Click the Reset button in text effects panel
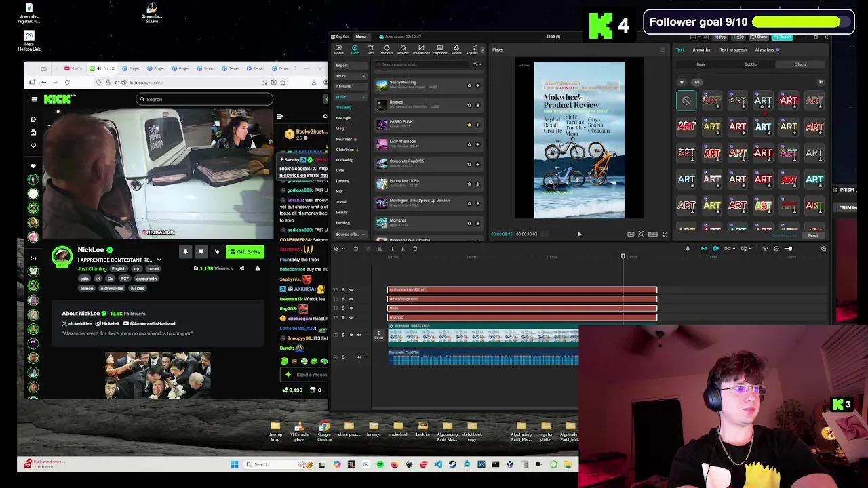This screenshot has width=868, height=488. pos(813,235)
